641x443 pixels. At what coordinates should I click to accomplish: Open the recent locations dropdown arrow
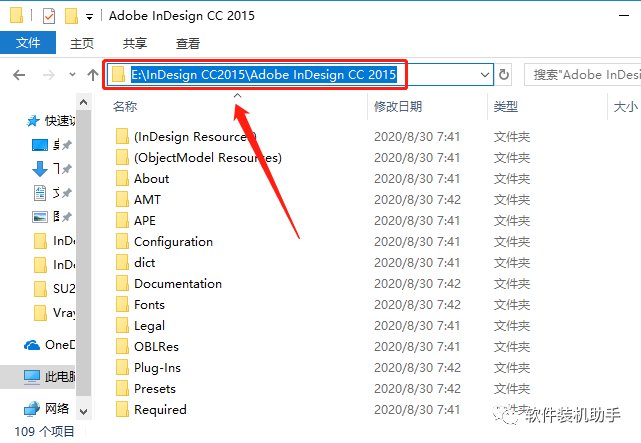72,74
